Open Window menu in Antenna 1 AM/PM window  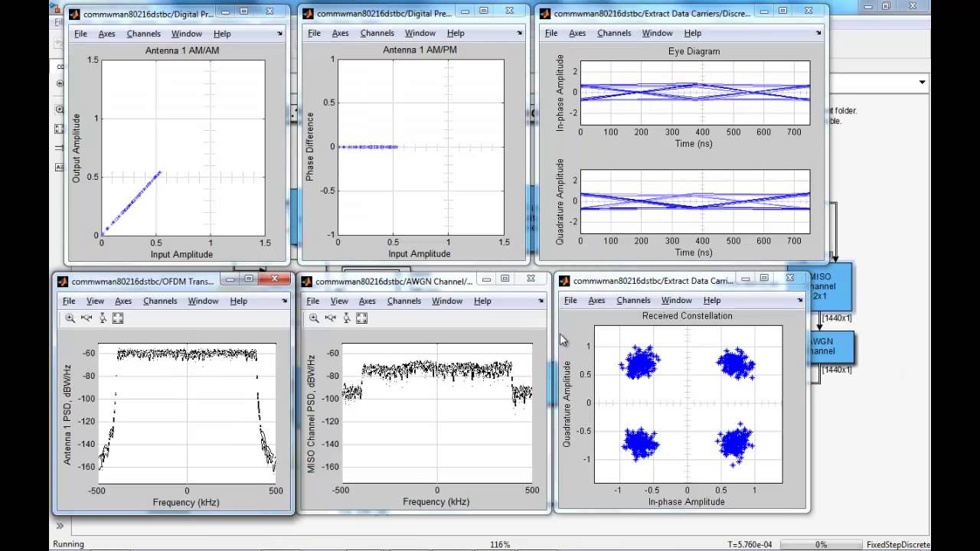click(420, 33)
